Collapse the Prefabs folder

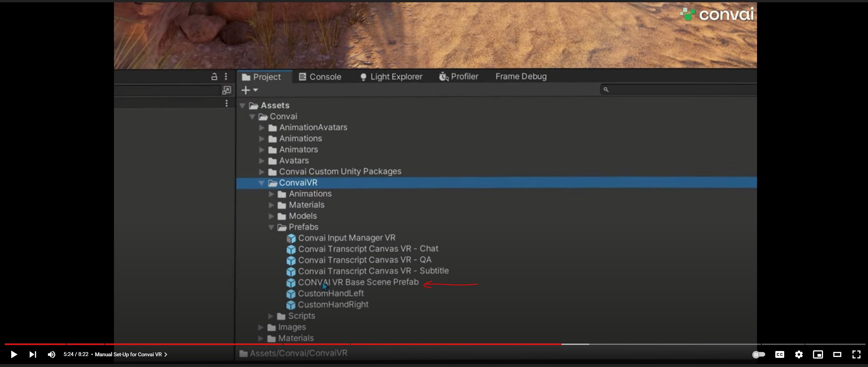pyautogui.click(x=271, y=227)
